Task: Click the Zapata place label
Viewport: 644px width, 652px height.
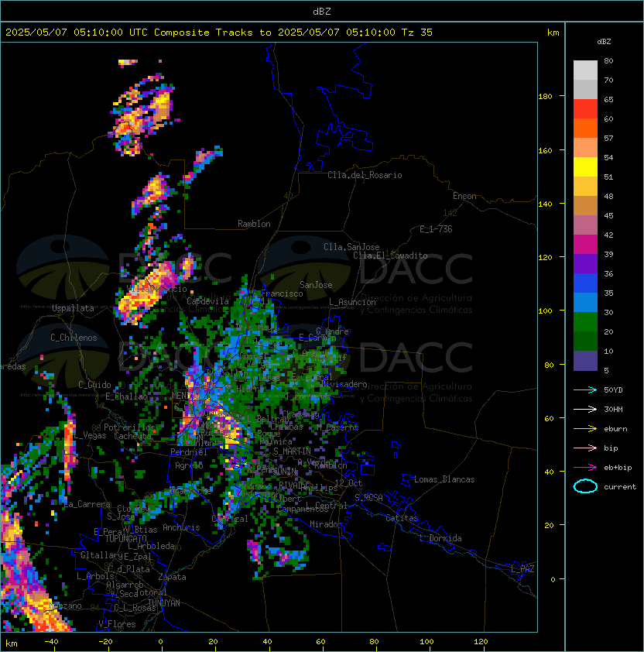Action: click(172, 577)
